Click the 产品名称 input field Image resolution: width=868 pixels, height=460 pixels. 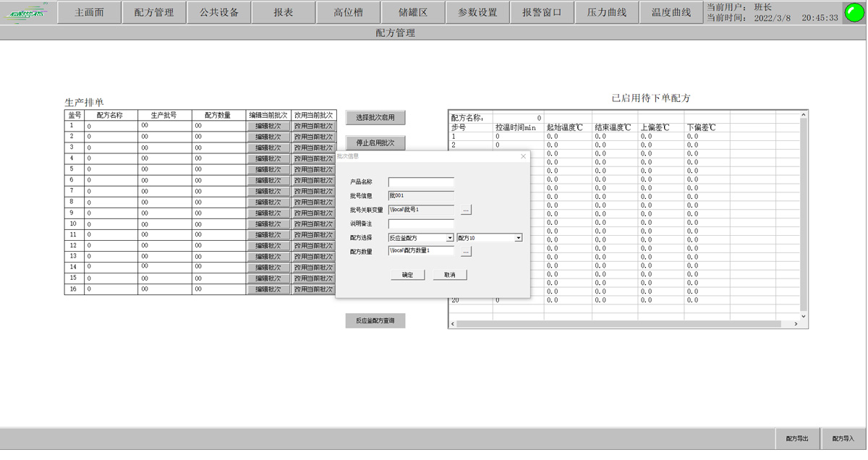click(421, 182)
